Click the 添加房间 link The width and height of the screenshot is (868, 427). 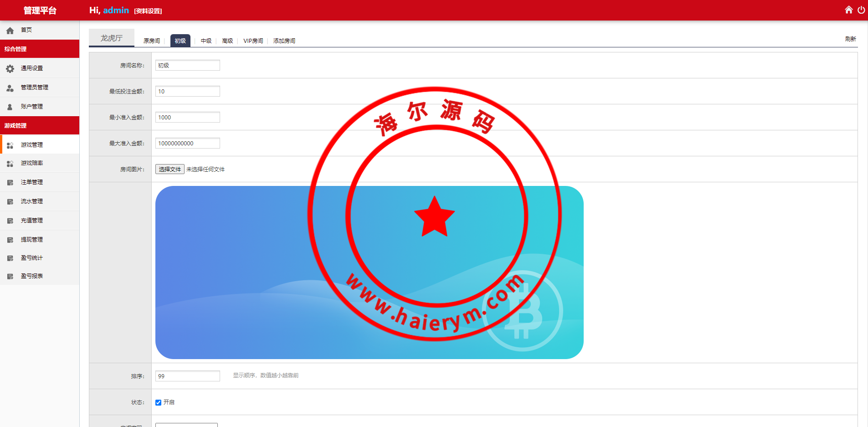pyautogui.click(x=284, y=41)
